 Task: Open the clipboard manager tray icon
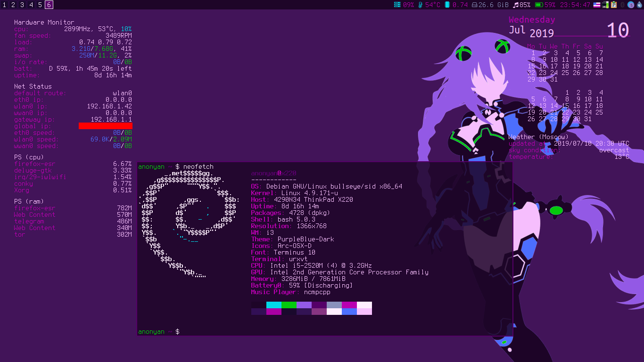click(614, 5)
